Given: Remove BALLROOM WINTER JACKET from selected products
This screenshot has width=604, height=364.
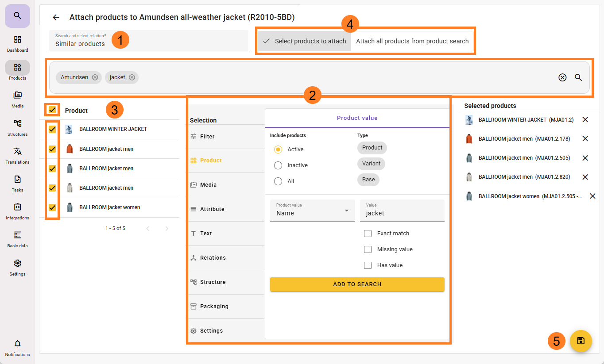Looking at the screenshot, I should pyautogui.click(x=585, y=119).
